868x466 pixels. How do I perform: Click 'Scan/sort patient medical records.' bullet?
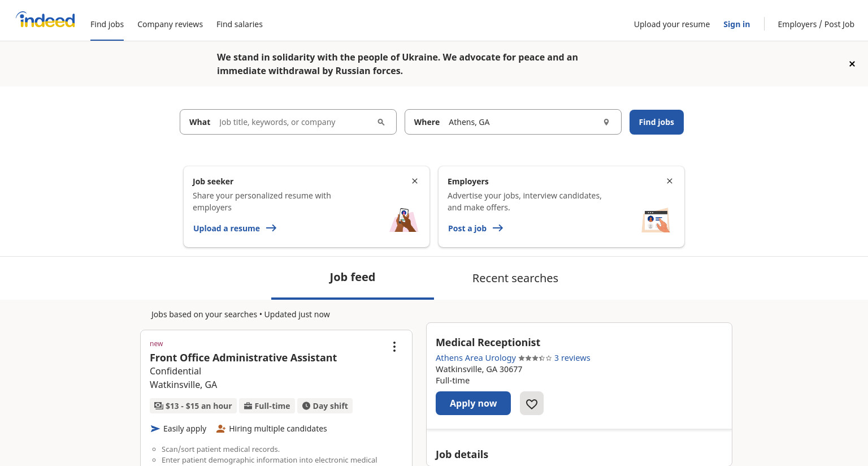click(x=220, y=449)
